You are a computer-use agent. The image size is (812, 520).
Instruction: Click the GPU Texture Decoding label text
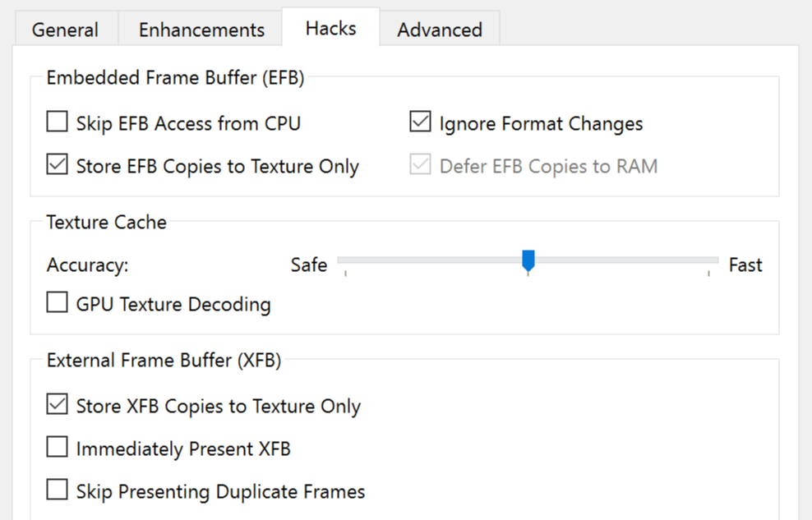point(173,304)
